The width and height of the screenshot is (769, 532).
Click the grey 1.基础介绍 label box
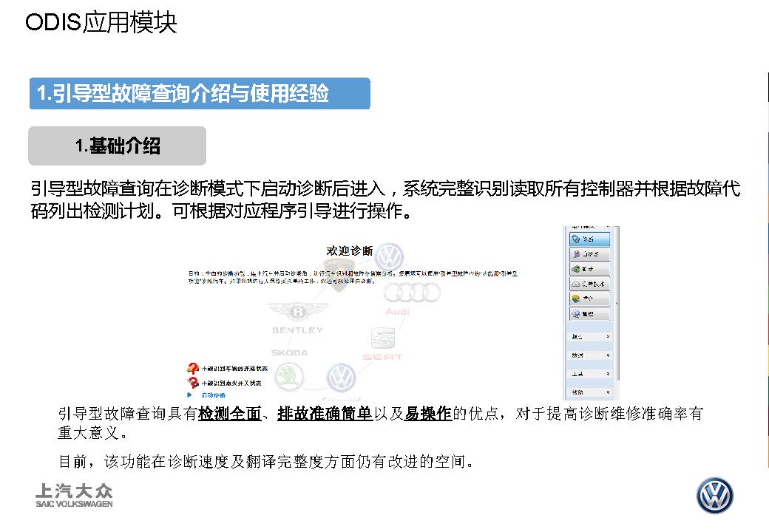coord(118,146)
